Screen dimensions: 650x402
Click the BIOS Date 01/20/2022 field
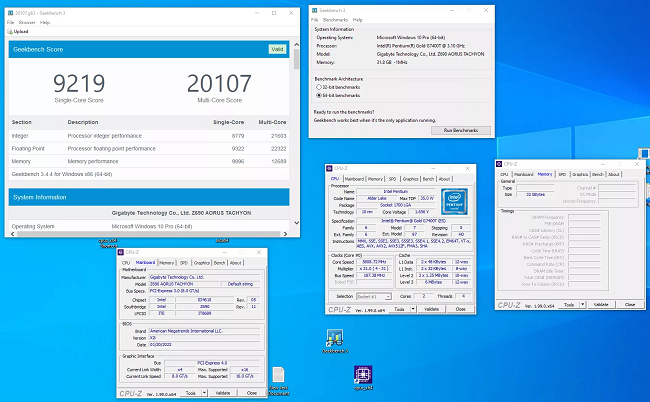coord(205,345)
